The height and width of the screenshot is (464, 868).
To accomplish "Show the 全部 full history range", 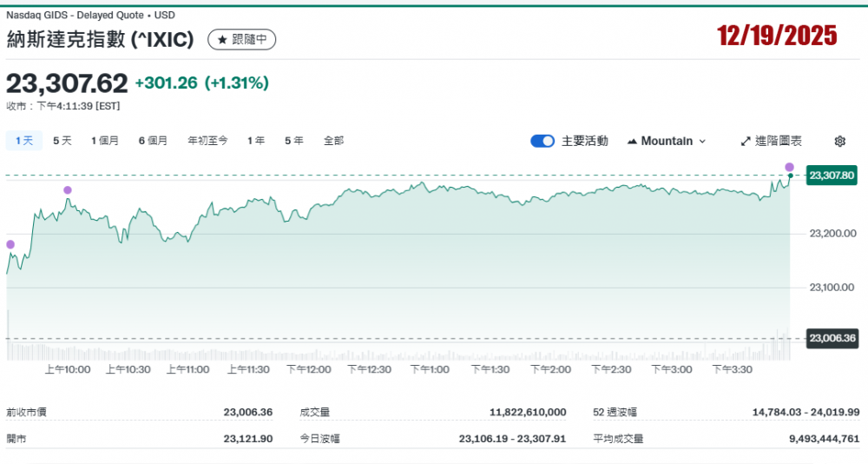I will coord(333,141).
